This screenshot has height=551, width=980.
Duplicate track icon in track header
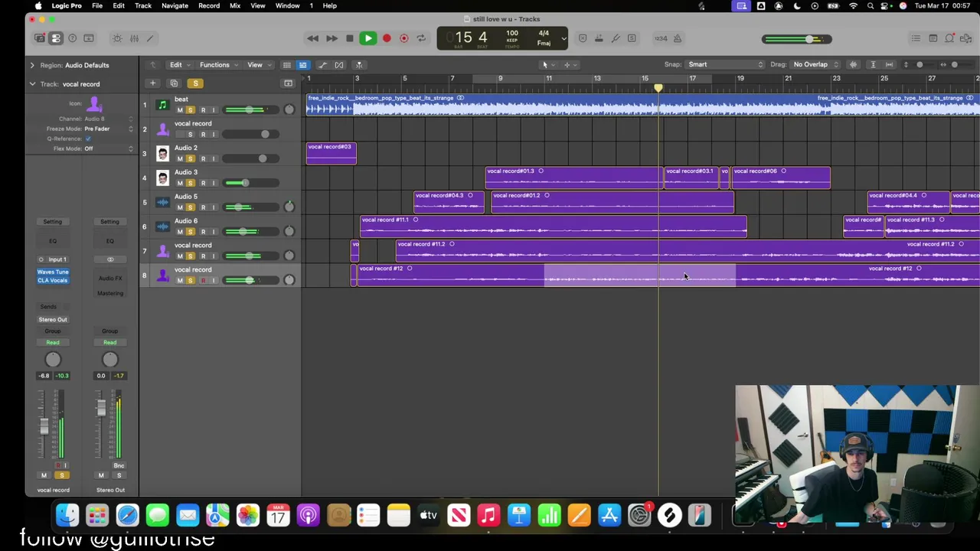click(x=174, y=83)
